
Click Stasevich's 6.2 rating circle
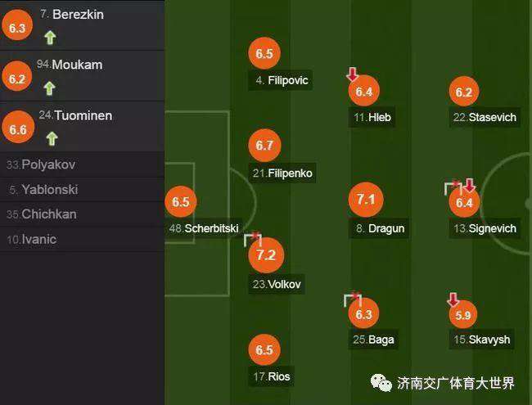463,92
